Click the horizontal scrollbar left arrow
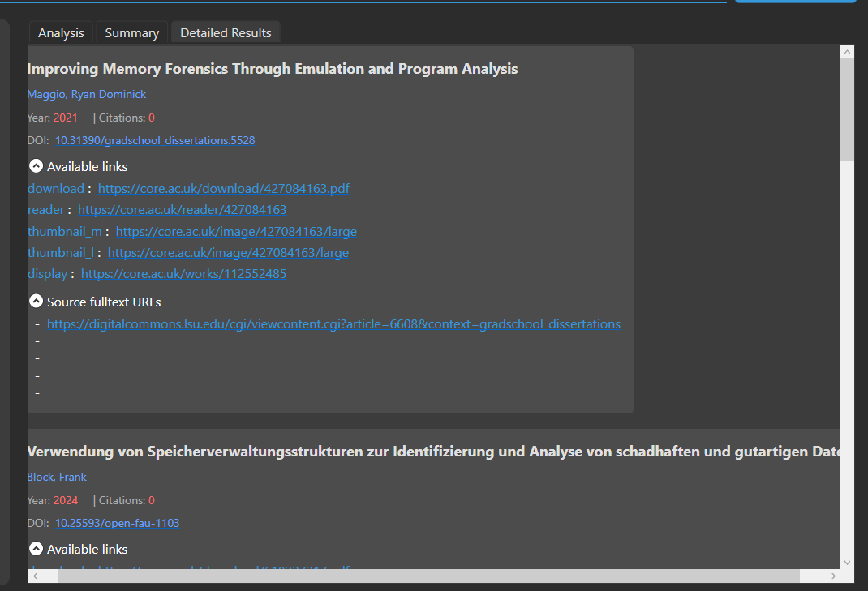Screen dimensions: 868x591 35,576
